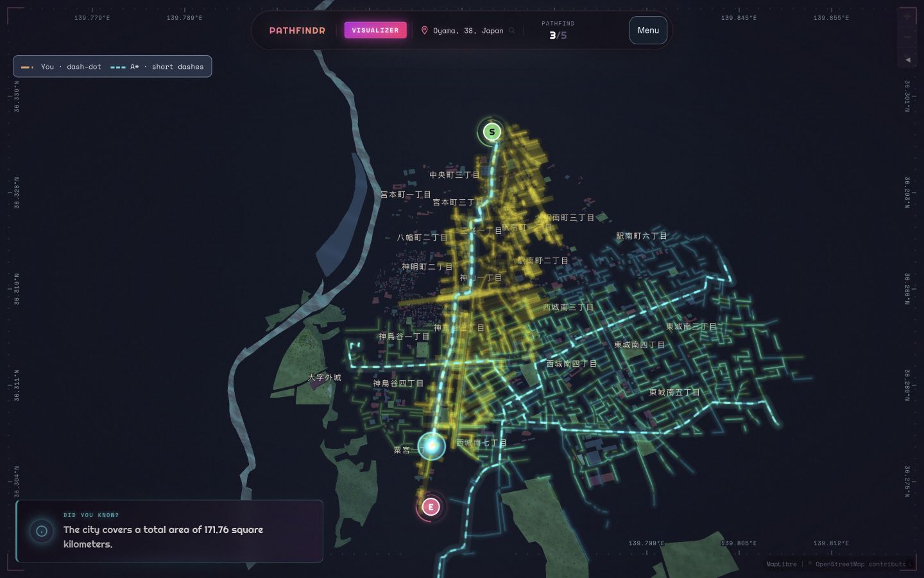Click the orange You dash-dot legend swatch
The image size is (924, 578).
[x=28, y=67]
